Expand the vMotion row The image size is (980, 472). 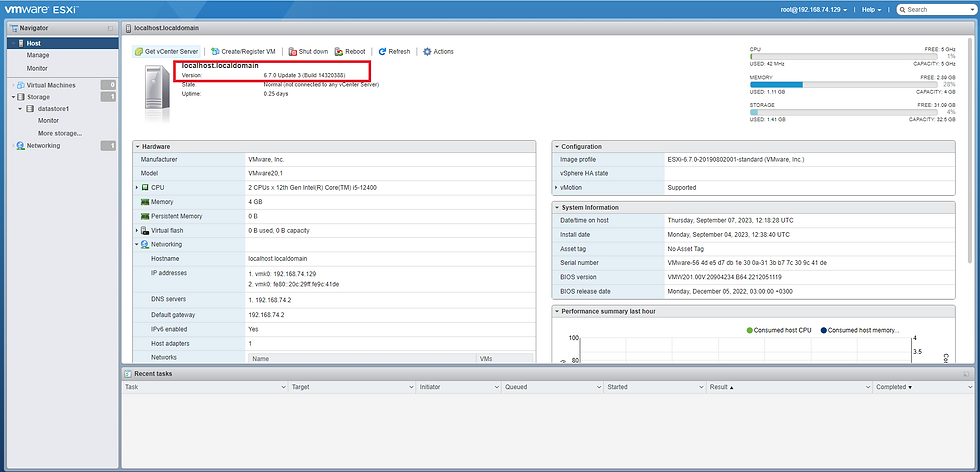[x=556, y=188]
